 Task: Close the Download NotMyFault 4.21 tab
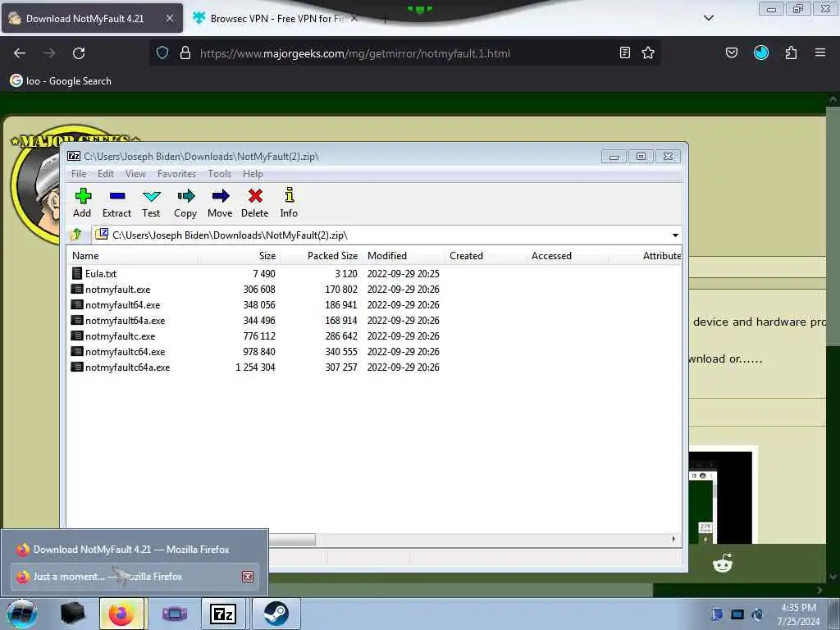click(170, 18)
